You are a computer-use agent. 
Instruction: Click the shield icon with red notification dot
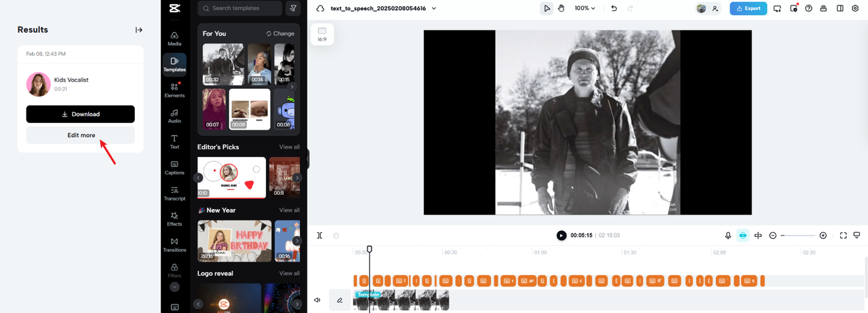pos(793,8)
